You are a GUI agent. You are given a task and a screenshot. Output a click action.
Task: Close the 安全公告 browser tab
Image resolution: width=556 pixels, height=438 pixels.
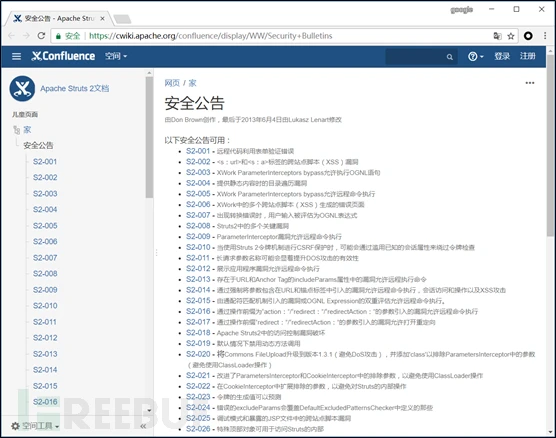(x=102, y=18)
